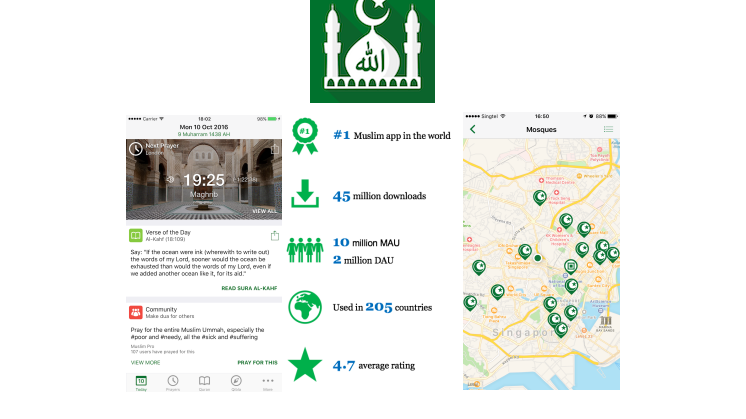This screenshot has width=746, height=419.
Task: Tap battery icon in the Singtel phone status bar
Action: coord(612,116)
